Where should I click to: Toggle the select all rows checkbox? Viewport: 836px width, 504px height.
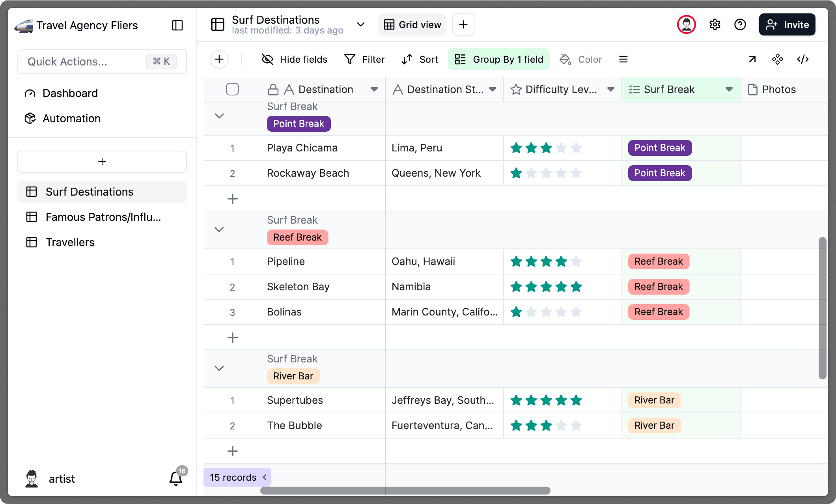(x=232, y=90)
